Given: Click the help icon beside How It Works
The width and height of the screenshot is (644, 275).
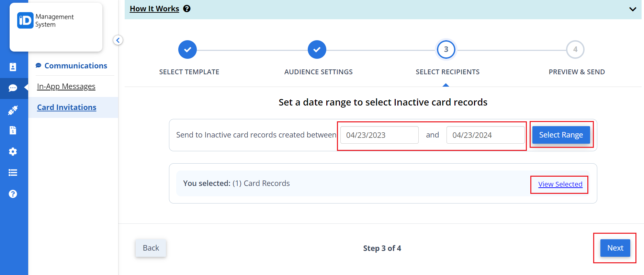Looking at the screenshot, I should point(187,9).
